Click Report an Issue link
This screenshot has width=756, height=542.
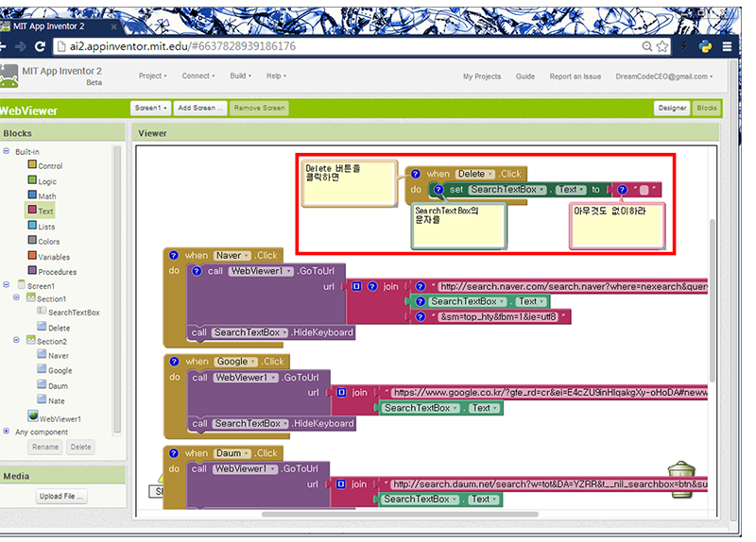pos(576,76)
